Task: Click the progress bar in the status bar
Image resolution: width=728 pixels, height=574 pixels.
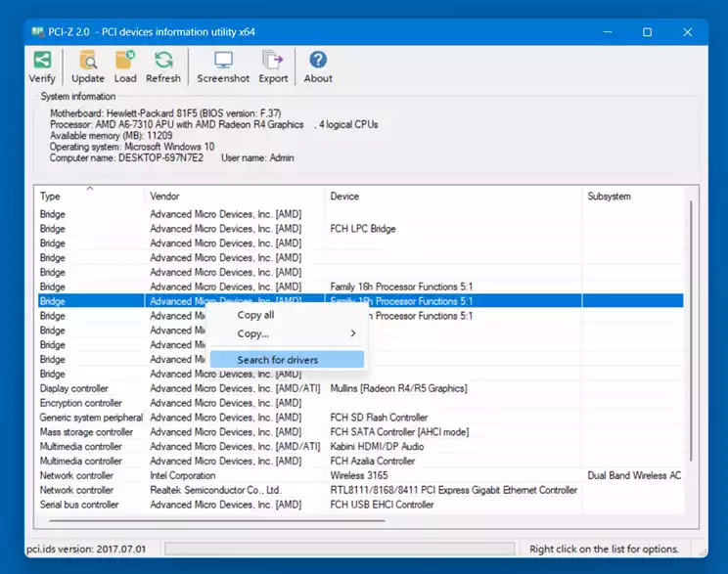Action: 340,549
